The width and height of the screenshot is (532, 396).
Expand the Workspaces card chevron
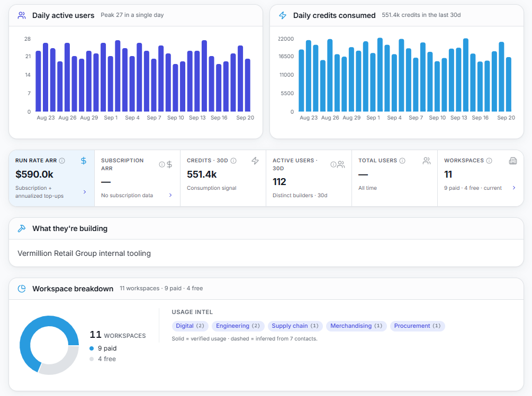pyautogui.click(x=514, y=188)
